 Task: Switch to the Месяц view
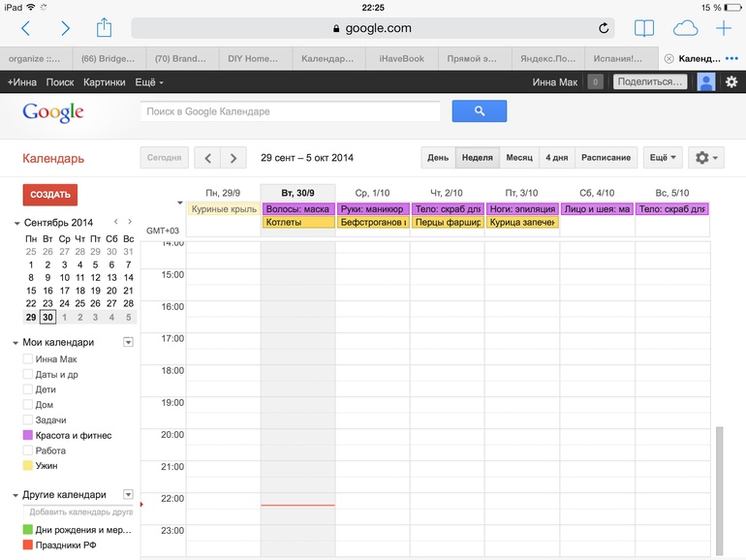coord(518,158)
